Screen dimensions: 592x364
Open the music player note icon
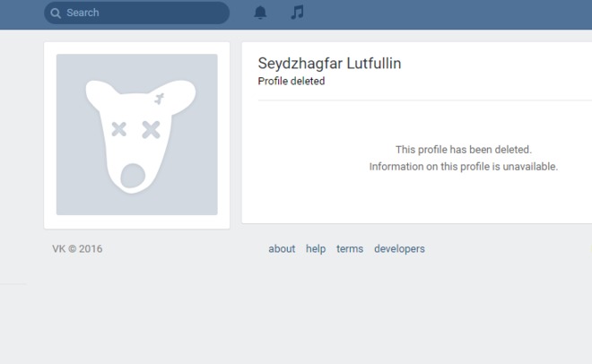pyautogui.click(x=298, y=13)
